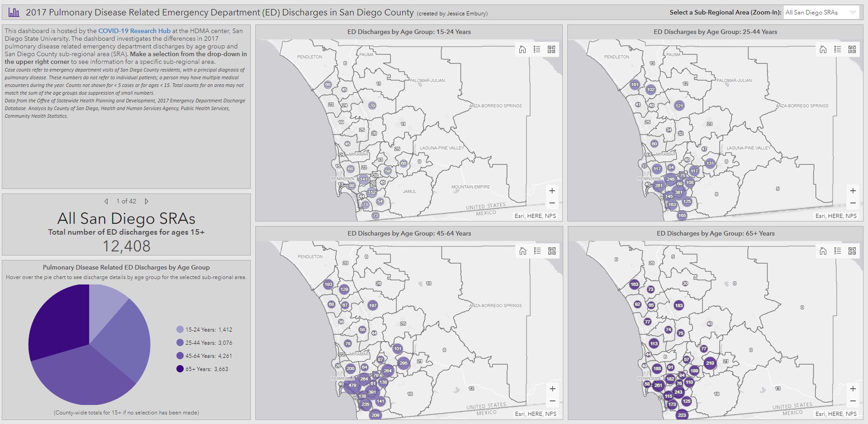
Task: Click the 381 cluster on 25-44 map
Action: [x=678, y=193]
